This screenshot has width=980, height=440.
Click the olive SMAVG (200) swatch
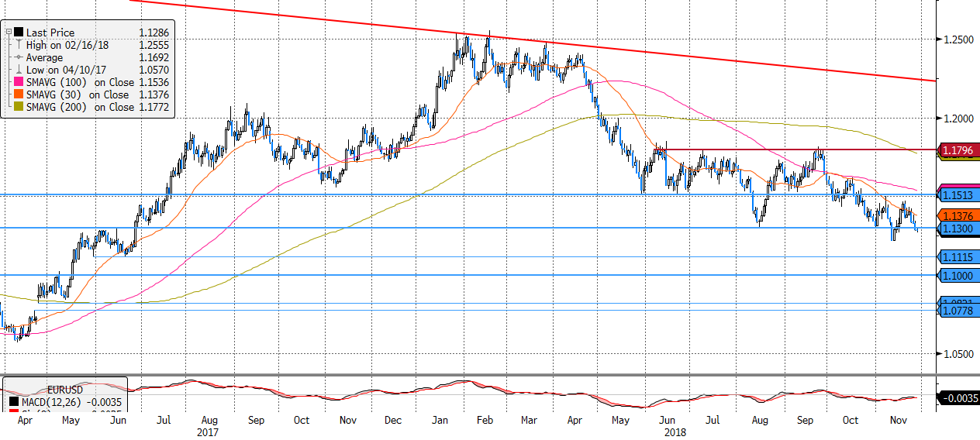(19, 107)
